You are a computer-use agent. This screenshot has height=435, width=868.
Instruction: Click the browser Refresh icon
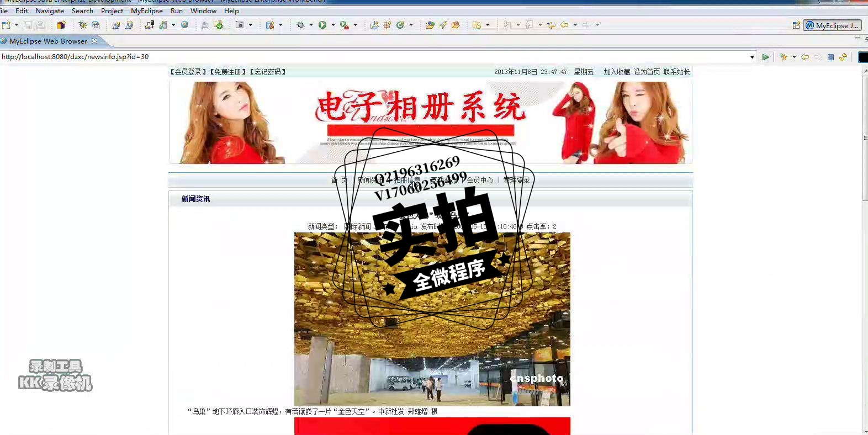(x=843, y=57)
